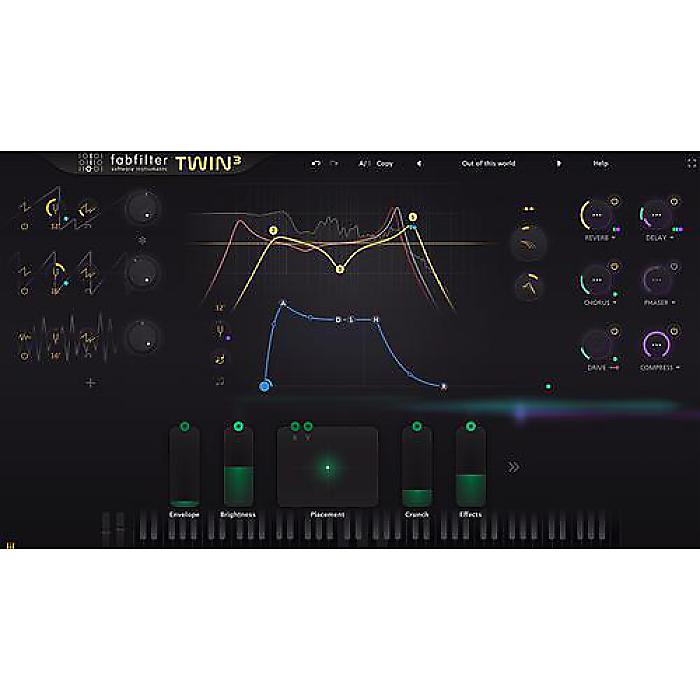
Task: Click the lower filter peak knob
Action: tap(529, 285)
